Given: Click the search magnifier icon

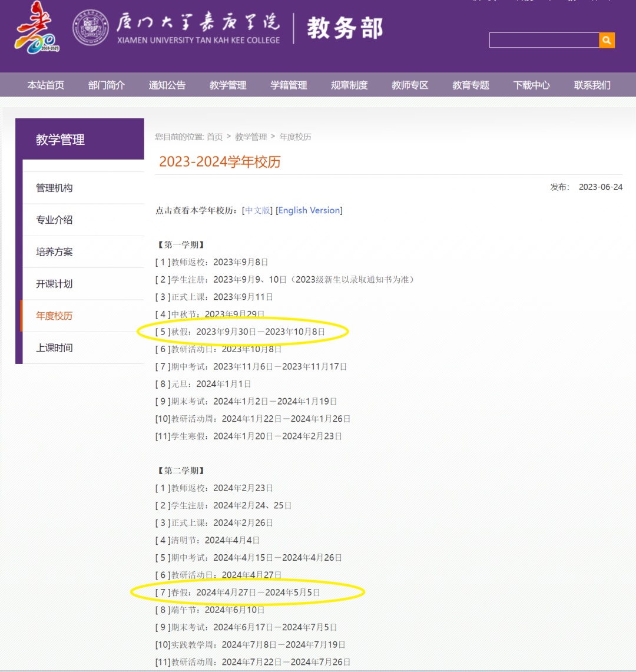Looking at the screenshot, I should pyautogui.click(x=606, y=40).
